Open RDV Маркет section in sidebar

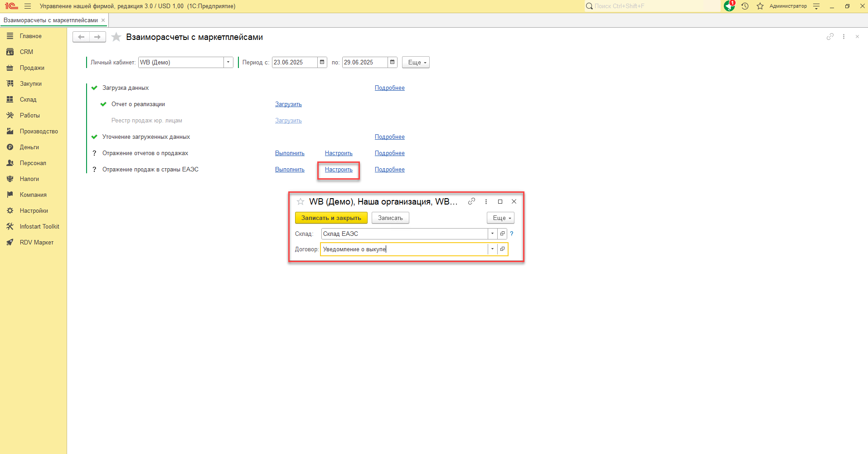pos(36,242)
